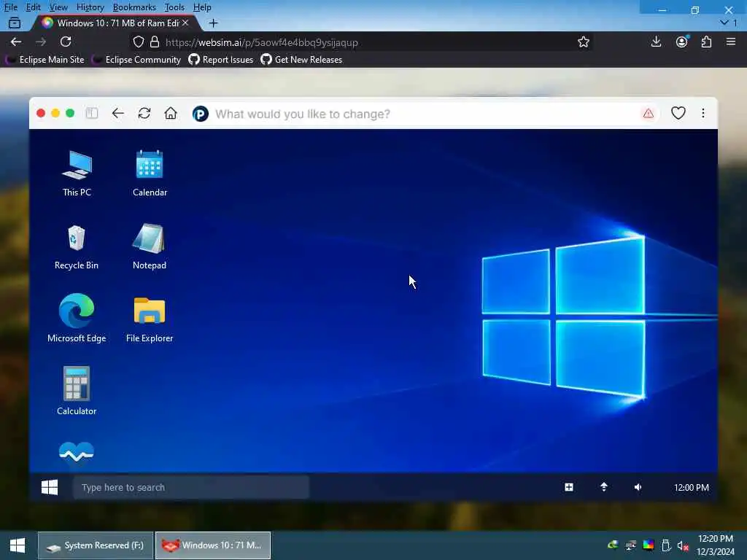Open This PC desktop icon
This screenshot has width=747, height=560.
click(x=77, y=174)
